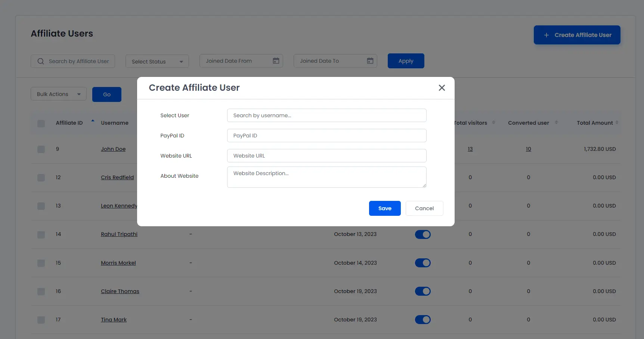
Task: Check the row for Cris Redfield
Action: (41, 178)
